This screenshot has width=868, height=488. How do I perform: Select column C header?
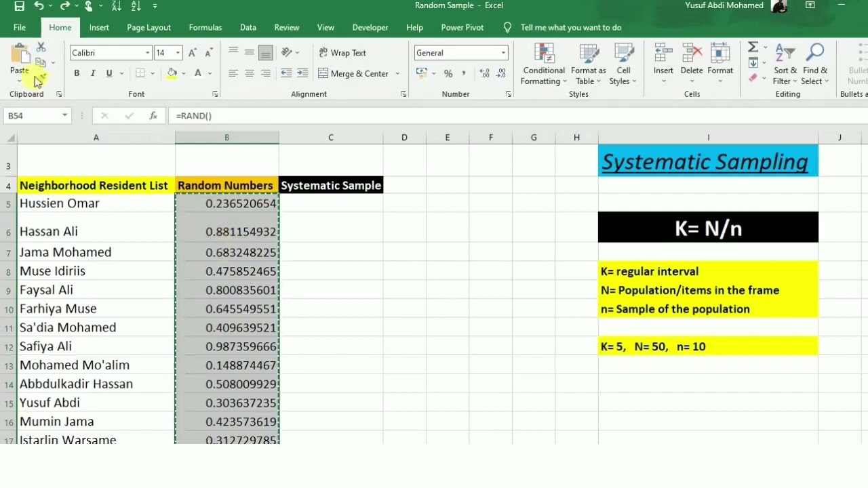coord(331,138)
